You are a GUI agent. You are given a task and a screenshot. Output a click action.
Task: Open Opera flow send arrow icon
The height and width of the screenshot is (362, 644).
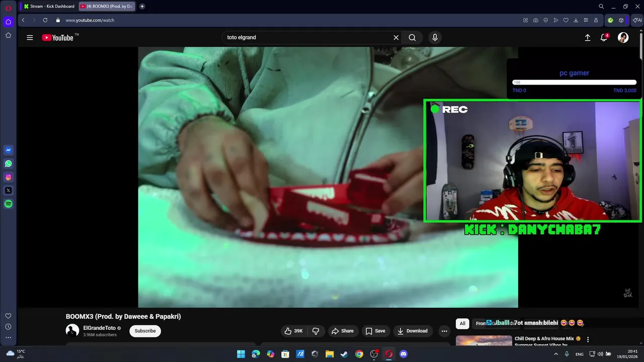tap(555, 20)
